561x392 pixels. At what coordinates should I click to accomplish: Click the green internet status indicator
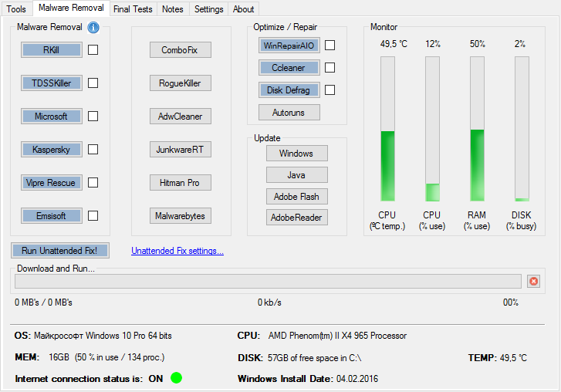tap(177, 378)
